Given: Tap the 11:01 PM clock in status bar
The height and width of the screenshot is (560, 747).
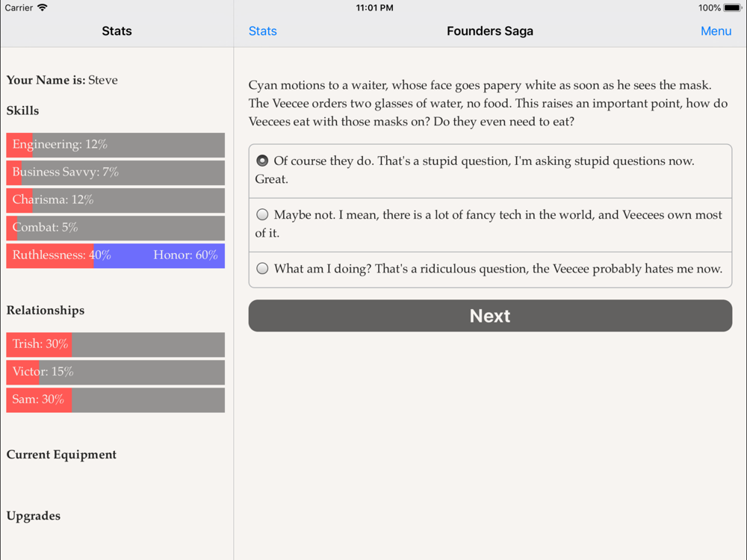Looking at the screenshot, I should [x=374, y=7].
